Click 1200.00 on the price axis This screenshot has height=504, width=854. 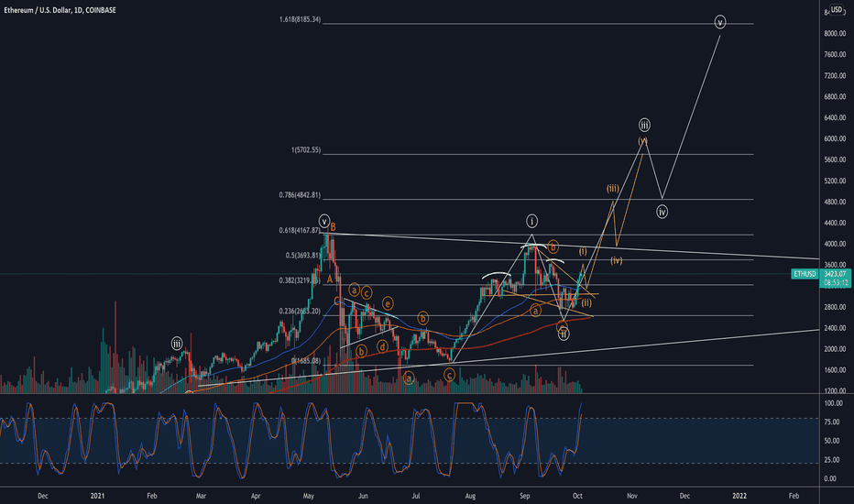pyautogui.click(x=835, y=390)
